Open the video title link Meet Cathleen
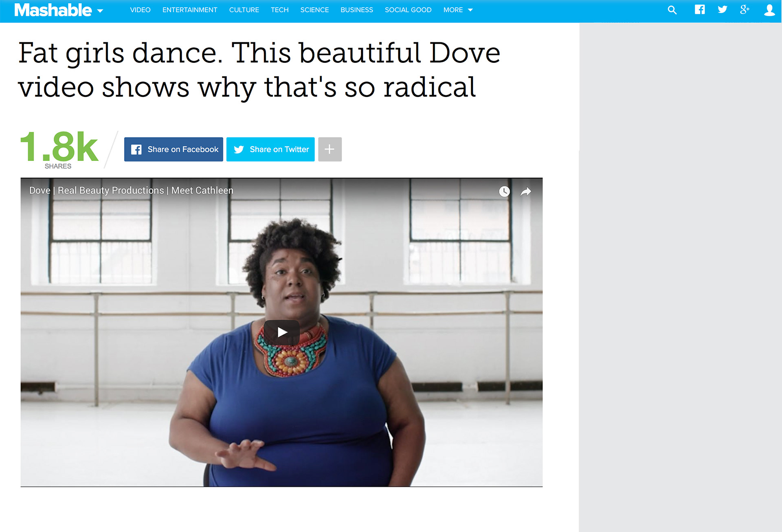782x532 pixels. [x=131, y=190]
